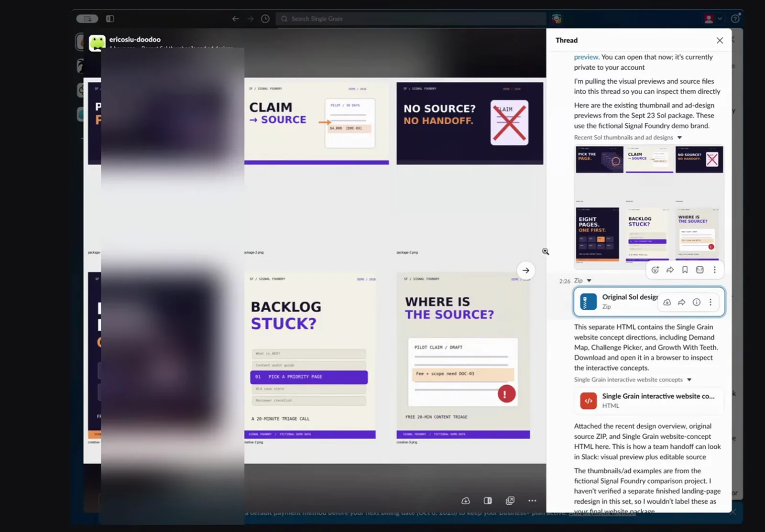Open more options for the Original Sol zip
The image size is (765, 532).
[710, 302]
